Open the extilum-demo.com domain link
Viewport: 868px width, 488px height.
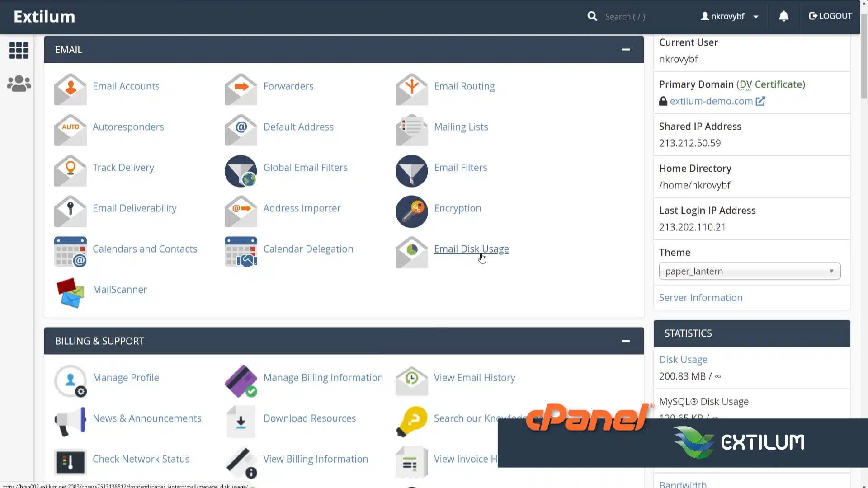pyautogui.click(x=711, y=101)
